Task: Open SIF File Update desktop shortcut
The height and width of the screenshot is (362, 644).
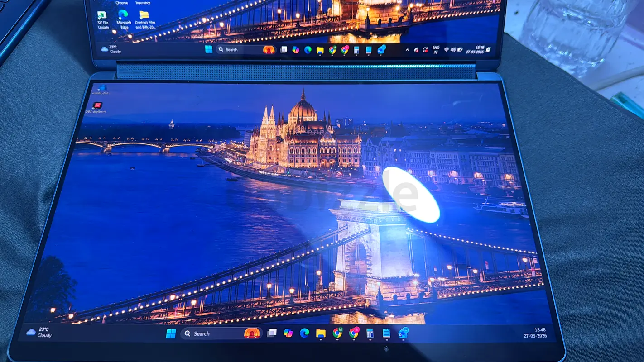Action: (x=102, y=16)
